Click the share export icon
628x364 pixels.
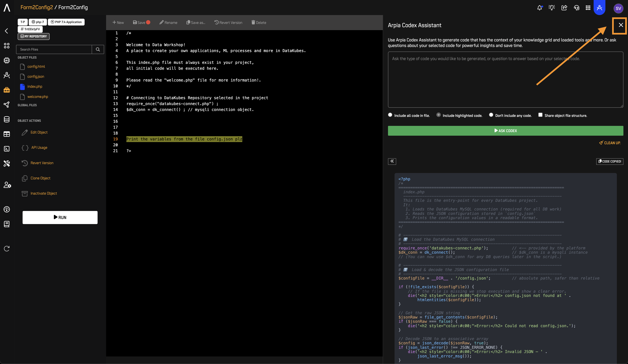click(564, 8)
